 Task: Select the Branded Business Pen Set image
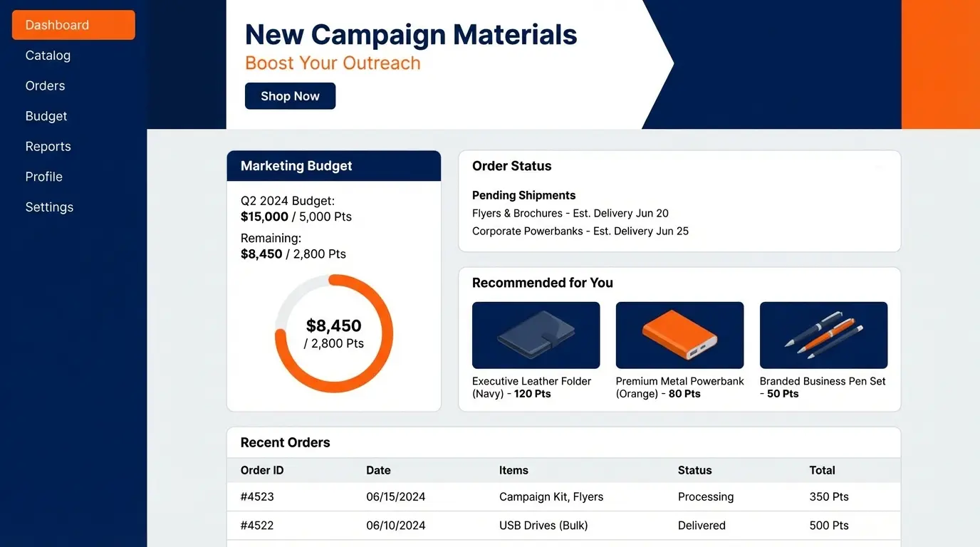823,335
